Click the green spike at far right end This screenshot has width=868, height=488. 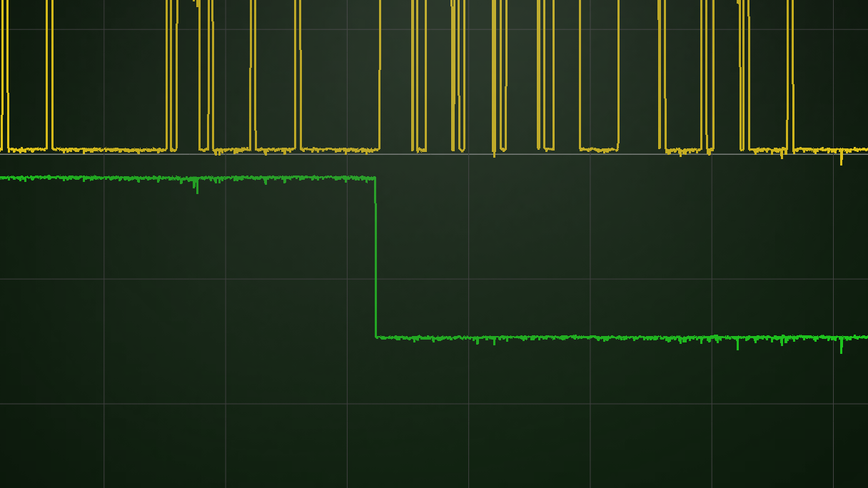coord(841,348)
